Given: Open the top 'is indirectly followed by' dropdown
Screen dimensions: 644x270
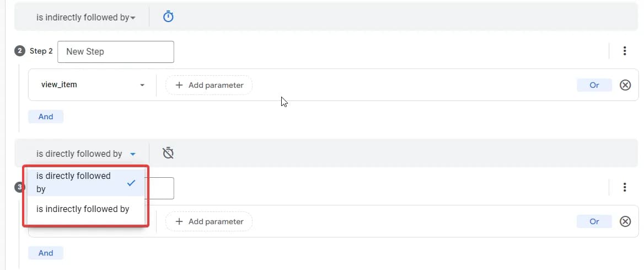Looking at the screenshot, I should coord(86,18).
